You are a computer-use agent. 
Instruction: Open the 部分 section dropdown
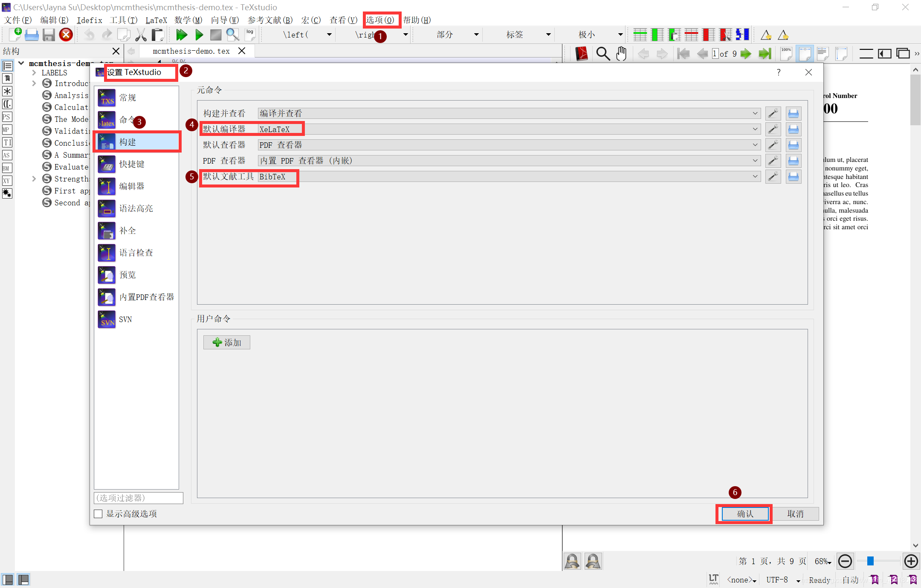click(x=476, y=35)
